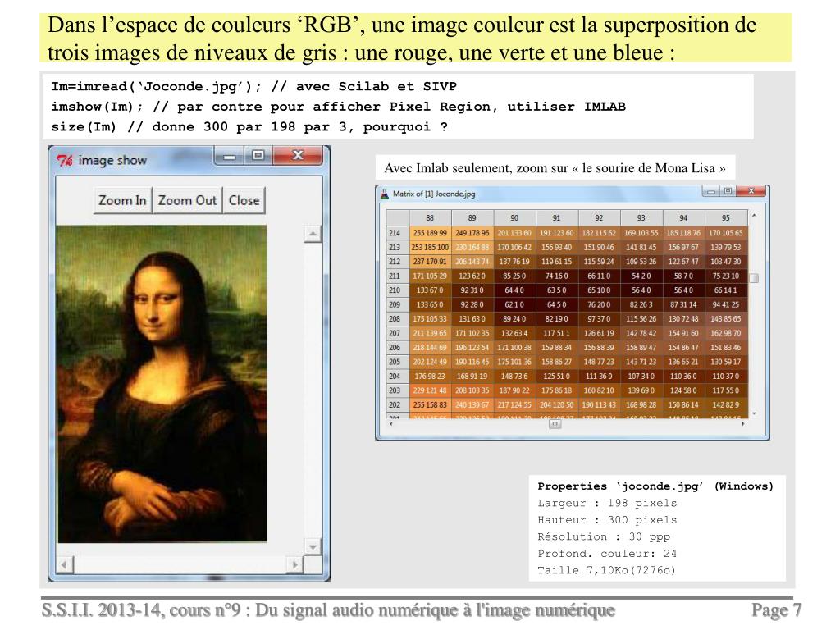Viewport: 840px width, 630px height.
Task: Click scroll-right arrow in image show window
Action: click(x=294, y=564)
